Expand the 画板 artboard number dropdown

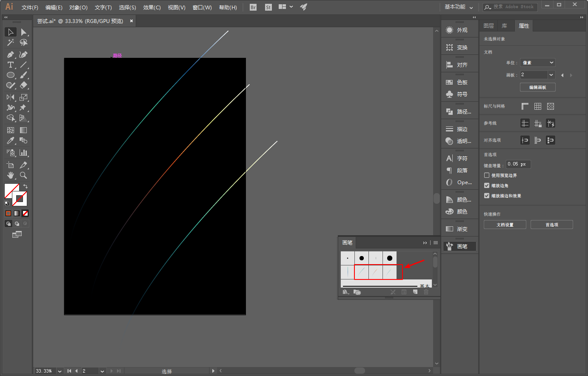tap(551, 75)
